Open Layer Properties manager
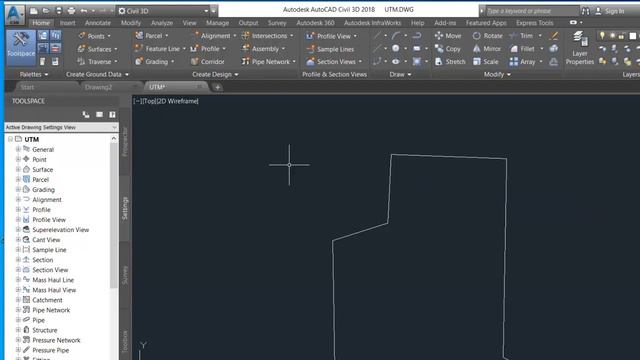640x360 pixels. point(580,48)
